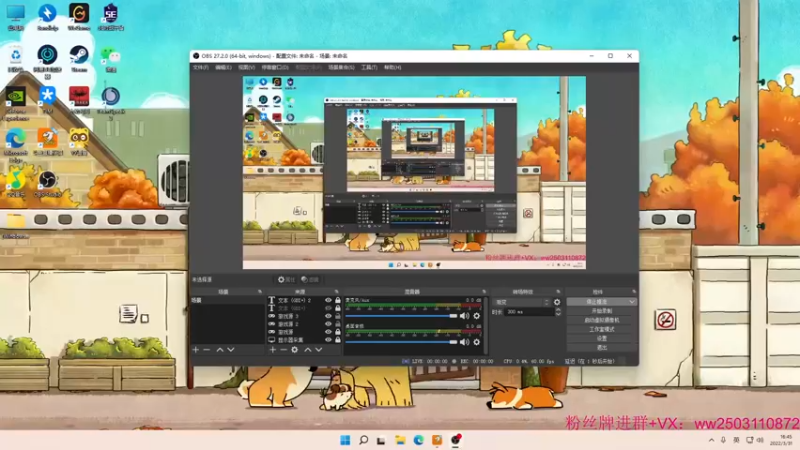Image resolution: width=800 pixels, height=450 pixels.
Task: Start the virtual camera button
Action: (602, 320)
